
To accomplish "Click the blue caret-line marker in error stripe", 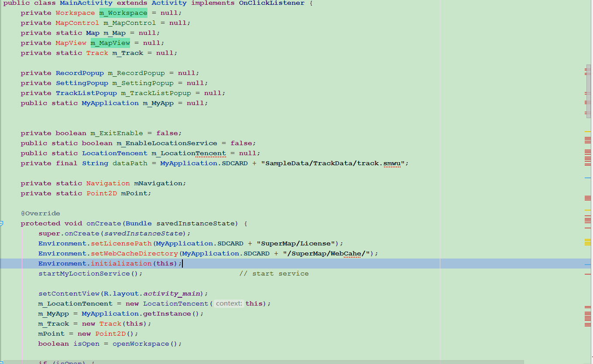I will pyautogui.click(x=587, y=265).
